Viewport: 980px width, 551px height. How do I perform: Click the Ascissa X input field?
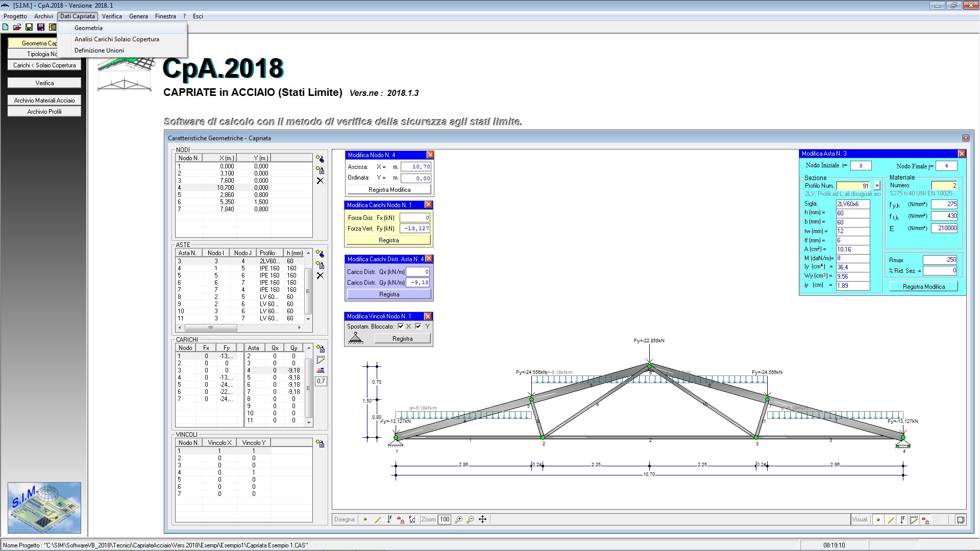pyautogui.click(x=416, y=167)
